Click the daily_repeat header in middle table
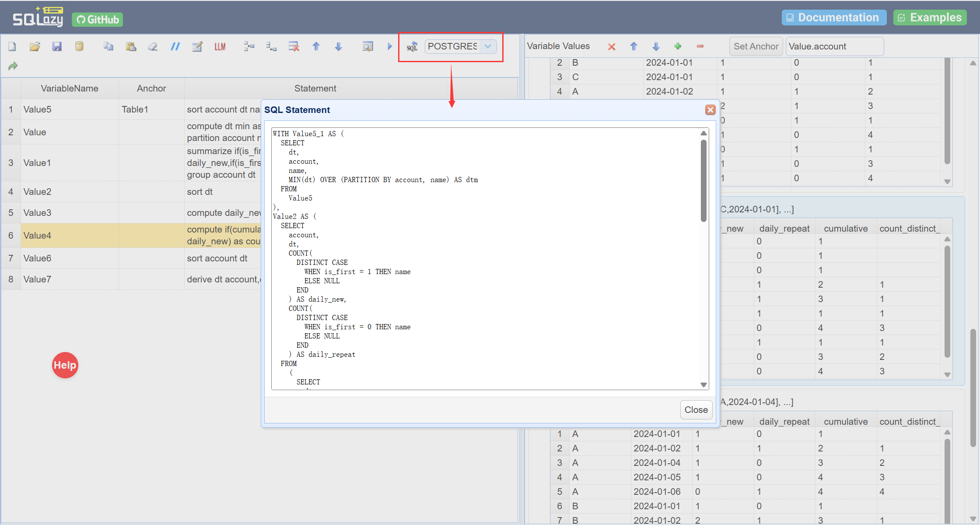Viewport: 980px width, 525px height. pyautogui.click(x=784, y=229)
